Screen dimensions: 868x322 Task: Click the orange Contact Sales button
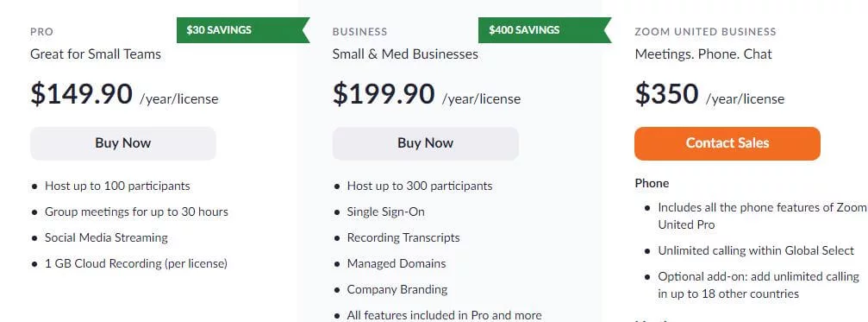(x=727, y=143)
